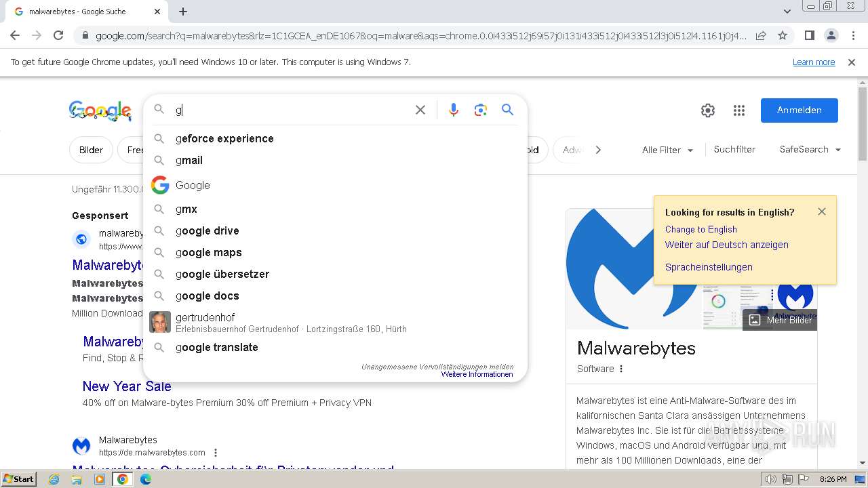Click the volume icon in system tray
This screenshot has width=868, height=488.
click(771, 479)
